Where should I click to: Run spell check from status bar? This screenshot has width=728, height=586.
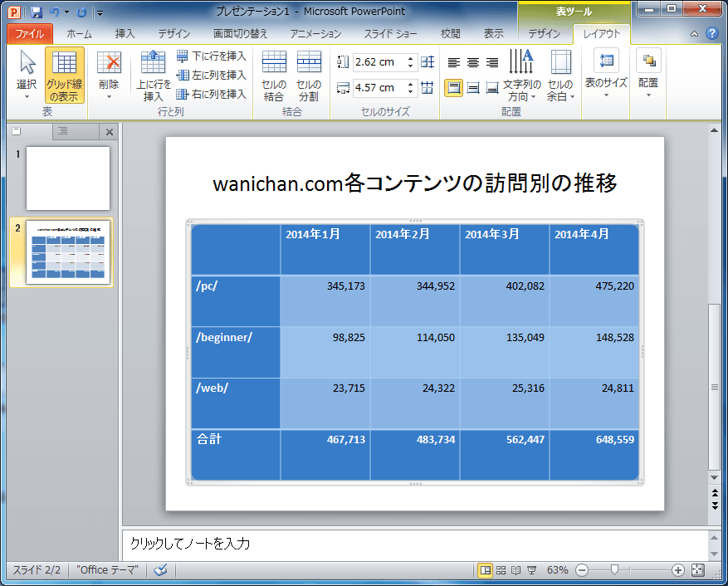tap(160, 569)
